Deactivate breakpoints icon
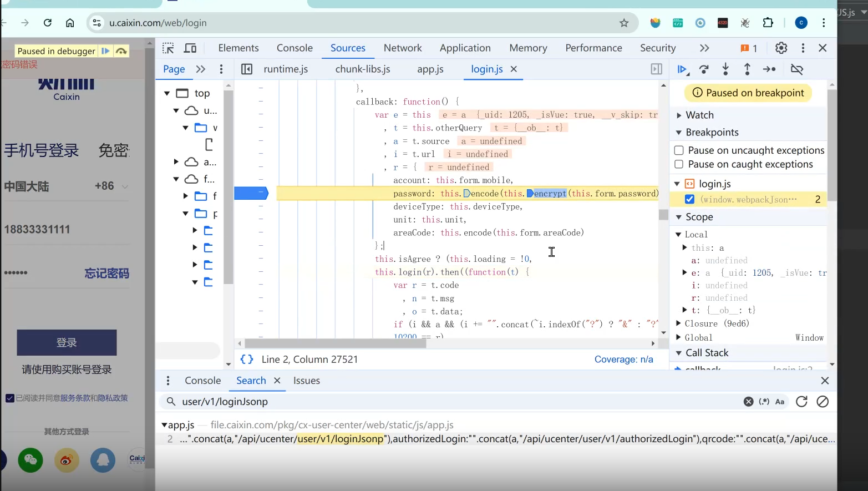 797,69
